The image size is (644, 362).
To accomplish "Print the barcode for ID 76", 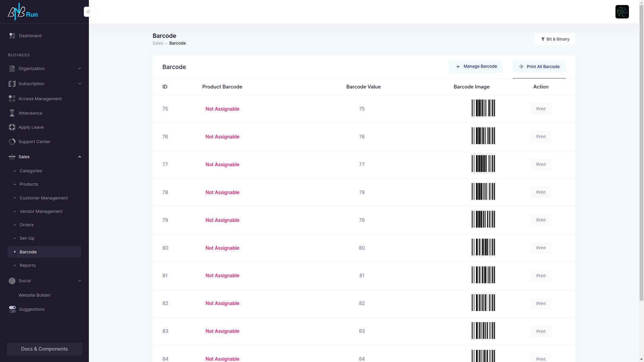I will point(541,137).
